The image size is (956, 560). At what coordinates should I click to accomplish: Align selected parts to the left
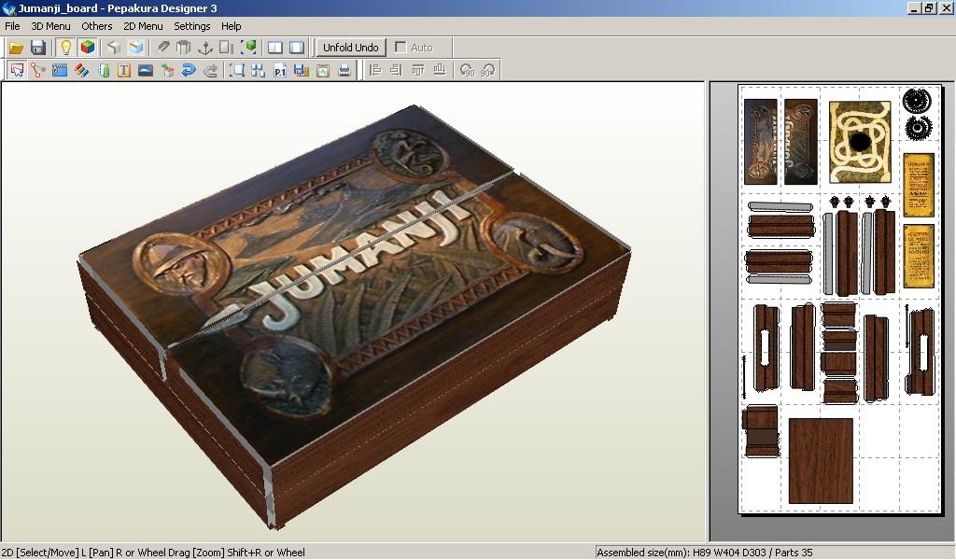[x=375, y=71]
